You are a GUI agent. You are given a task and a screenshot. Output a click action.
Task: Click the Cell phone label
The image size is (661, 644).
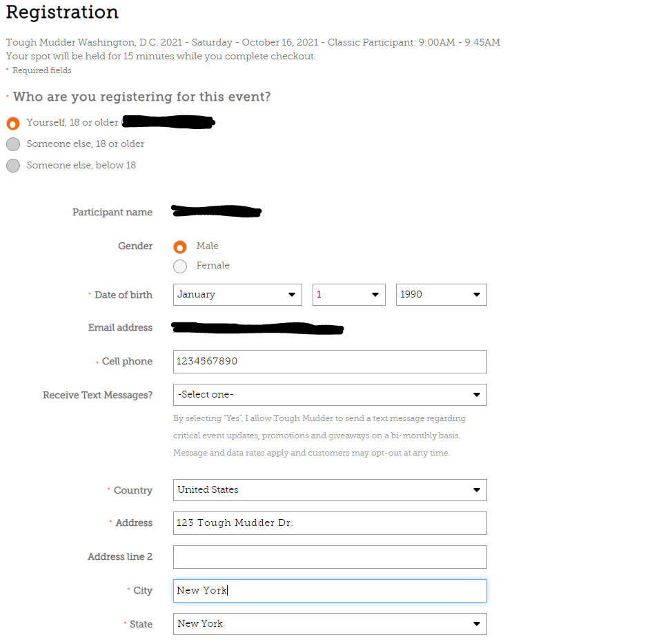(x=128, y=362)
